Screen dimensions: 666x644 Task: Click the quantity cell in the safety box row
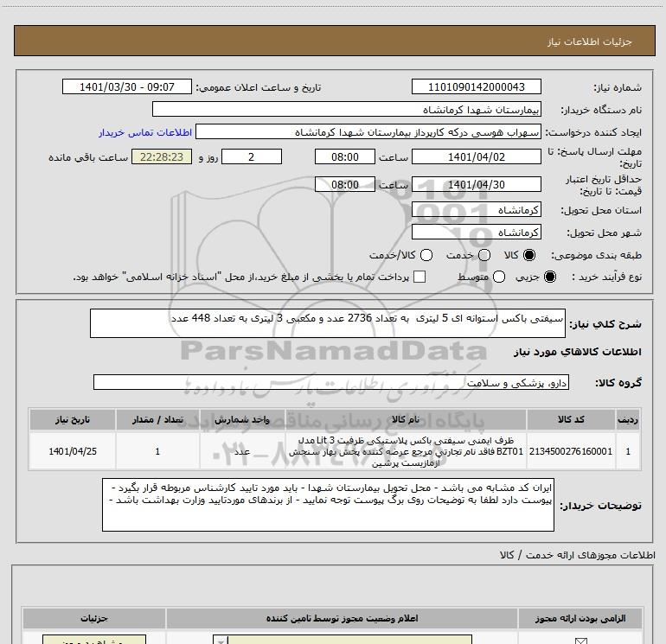(x=157, y=451)
